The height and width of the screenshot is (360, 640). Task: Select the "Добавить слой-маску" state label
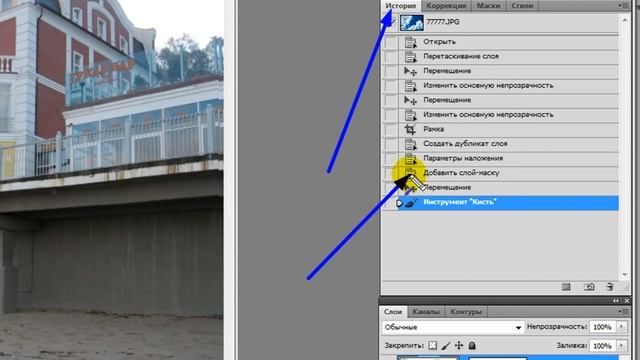click(461, 173)
